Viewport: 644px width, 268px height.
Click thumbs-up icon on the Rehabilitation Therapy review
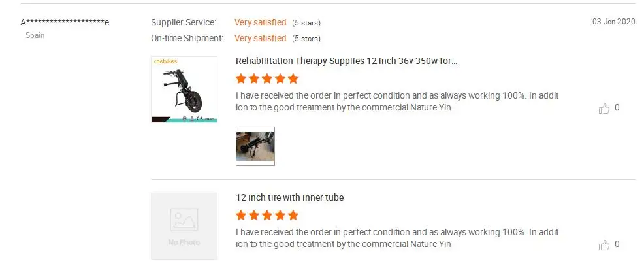pyautogui.click(x=604, y=109)
